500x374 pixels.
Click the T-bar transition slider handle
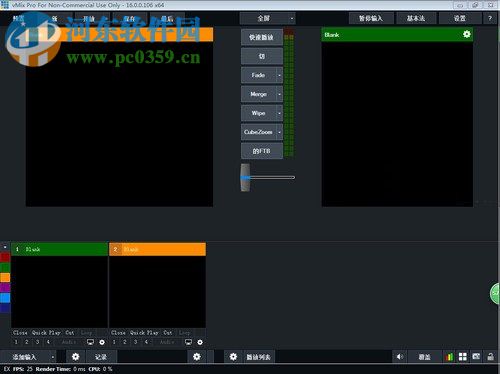click(x=245, y=177)
